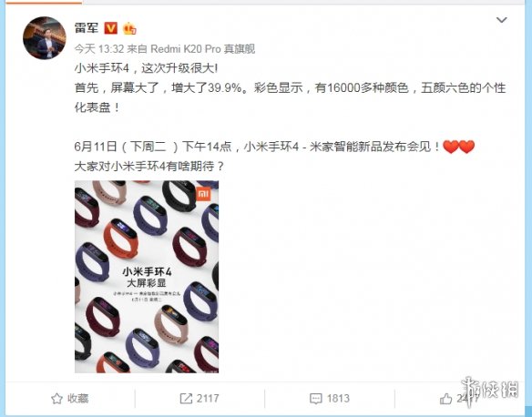Click the first red heart emoji
The height and width of the screenshot is (417, 532).
[x=451, y=147]
